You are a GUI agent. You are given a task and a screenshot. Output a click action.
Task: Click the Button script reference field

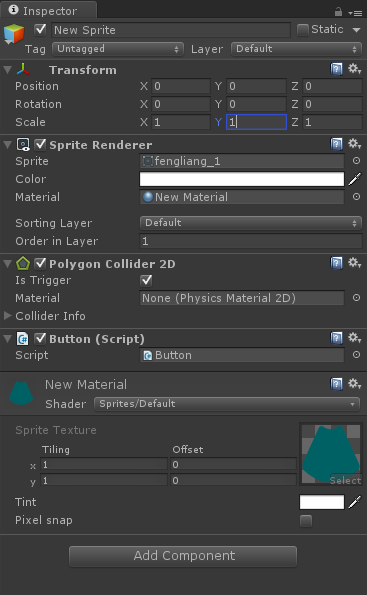242,355
